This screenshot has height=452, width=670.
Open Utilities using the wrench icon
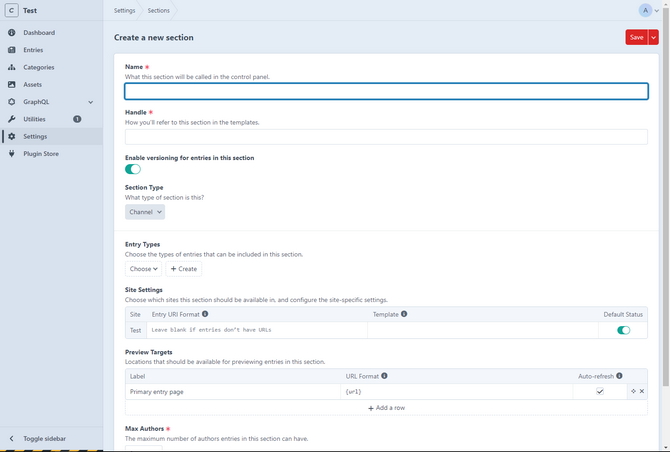pyautogui.click(x=12, y=119)
